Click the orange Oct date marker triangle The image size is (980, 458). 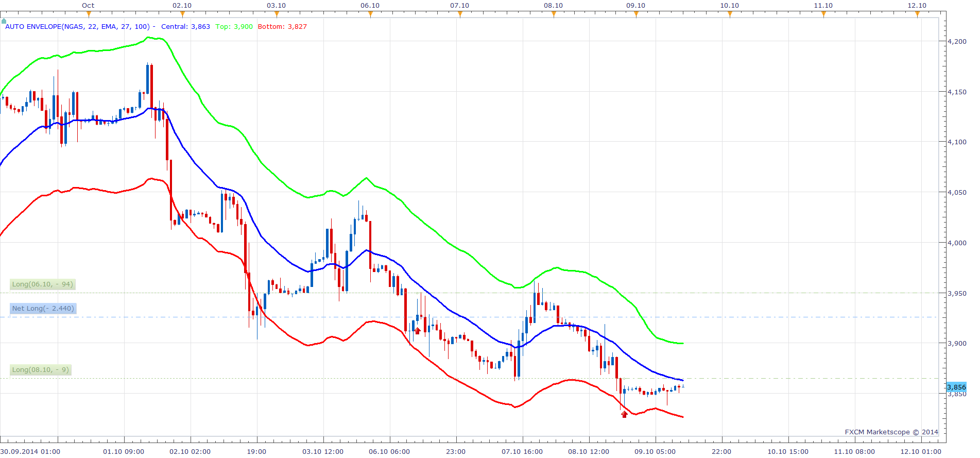tap(89, 14)
